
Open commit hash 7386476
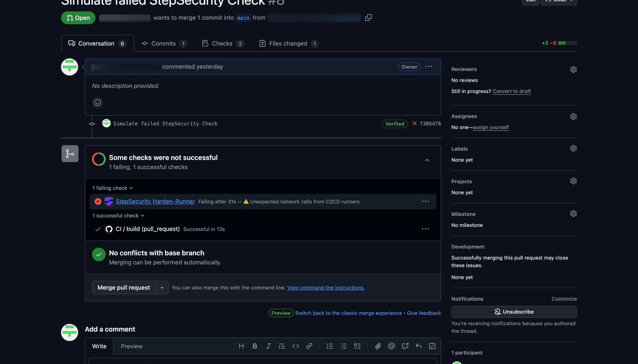430,124
